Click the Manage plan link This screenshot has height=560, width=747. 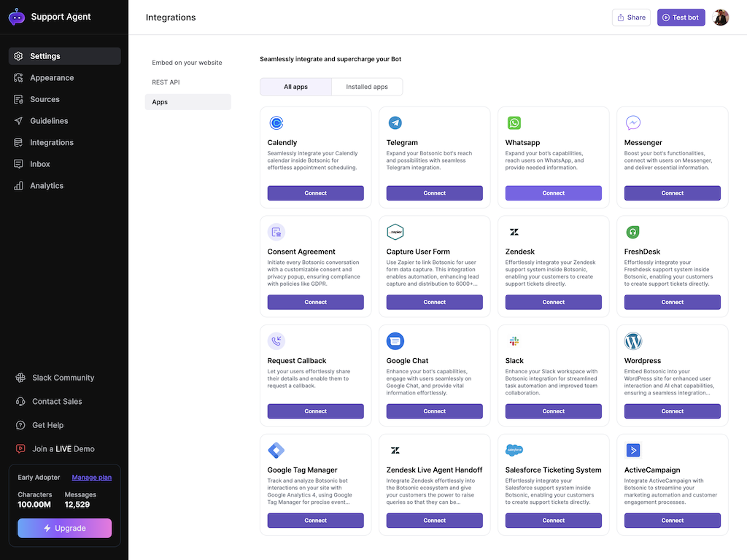point(92,478)
